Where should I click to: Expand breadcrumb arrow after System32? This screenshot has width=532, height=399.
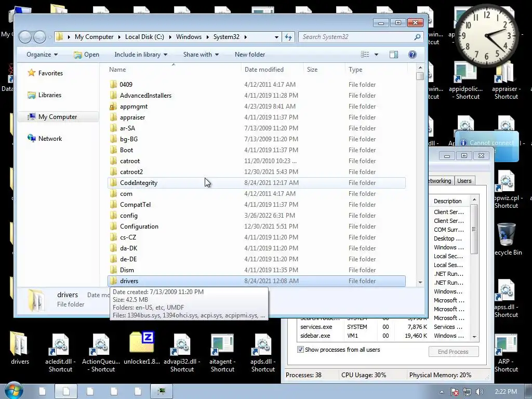coord(245,37)
